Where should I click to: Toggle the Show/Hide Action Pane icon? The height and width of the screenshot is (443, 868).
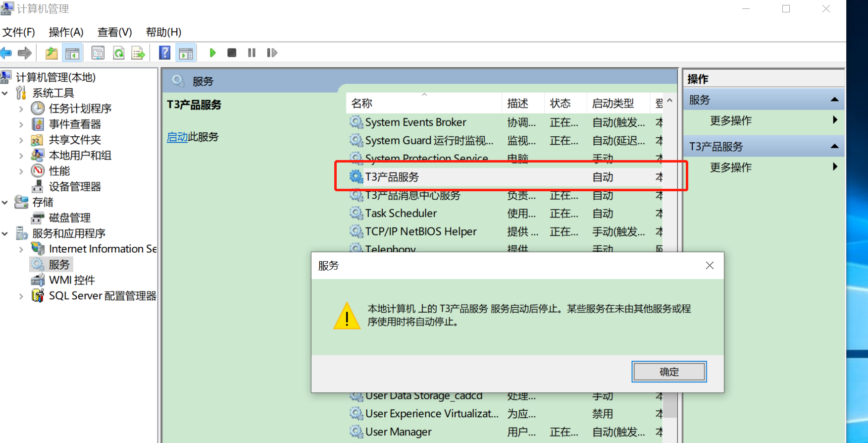click(x=186, y=53)
